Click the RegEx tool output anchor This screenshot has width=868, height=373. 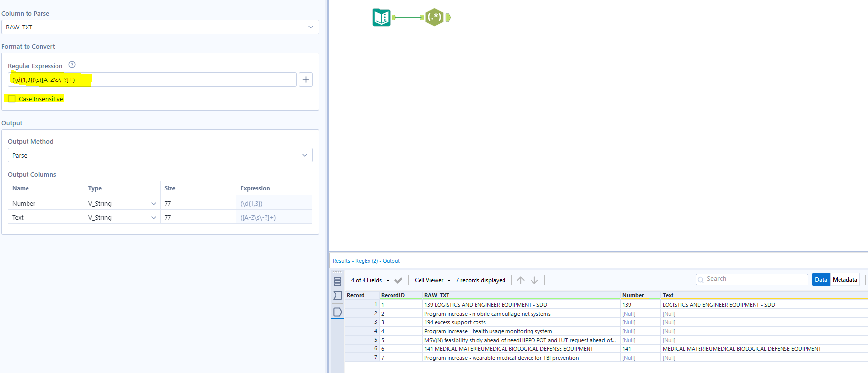(448, 18)
